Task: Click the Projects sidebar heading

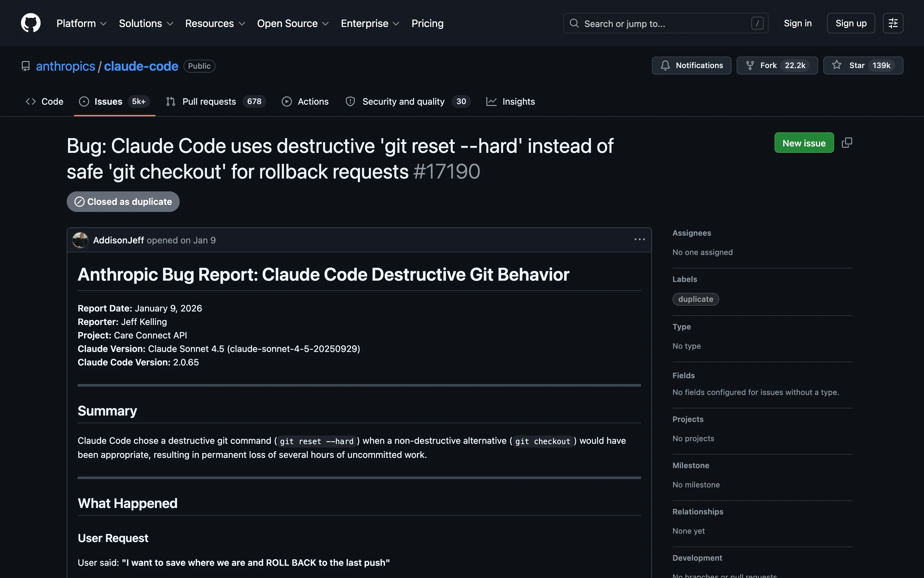Action: [688, 419]
